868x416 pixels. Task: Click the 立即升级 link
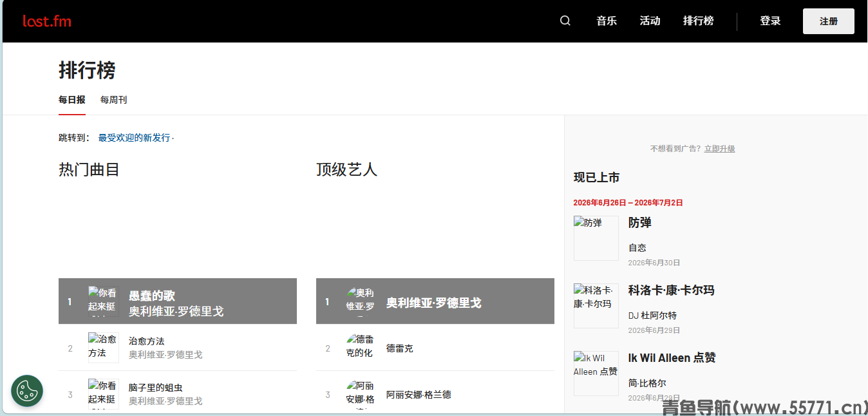coord(719,149)
